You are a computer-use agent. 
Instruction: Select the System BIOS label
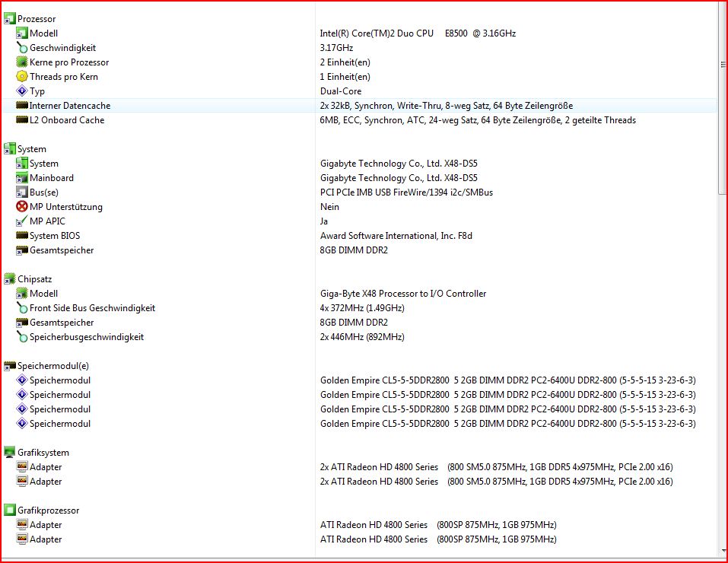(x=55, y=236)
